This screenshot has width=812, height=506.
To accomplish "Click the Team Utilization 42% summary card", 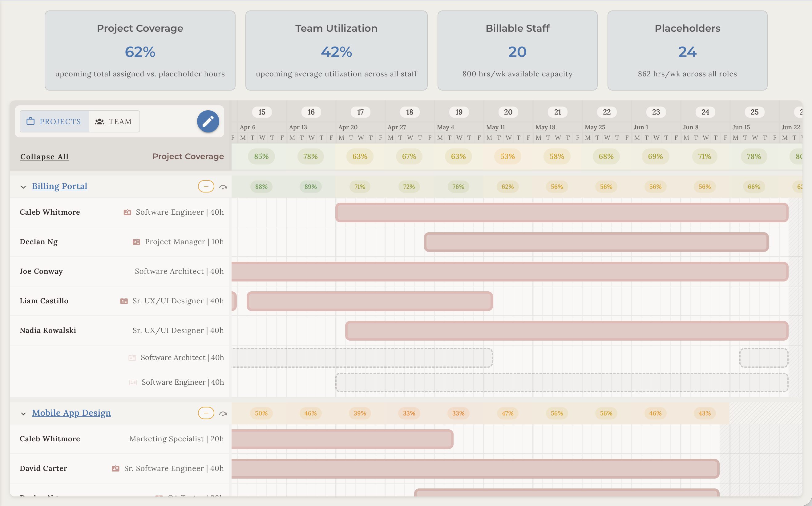I will (336, 51).
